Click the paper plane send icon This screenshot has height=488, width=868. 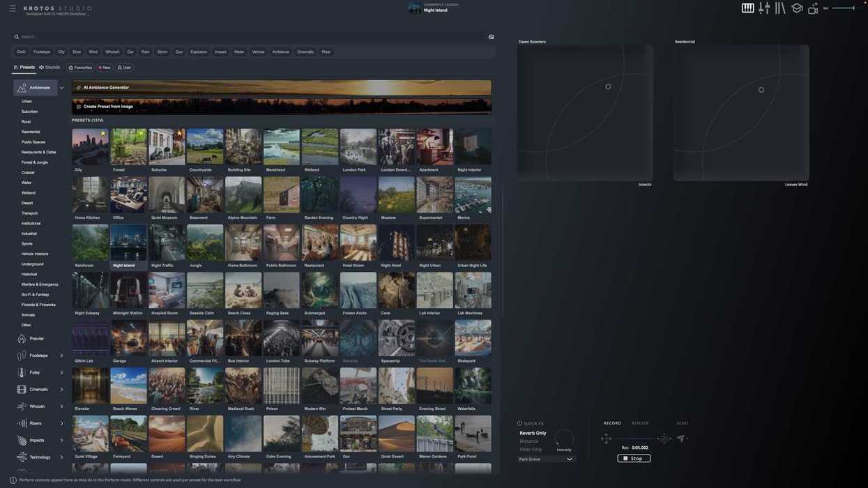click(x=681, y=439)
